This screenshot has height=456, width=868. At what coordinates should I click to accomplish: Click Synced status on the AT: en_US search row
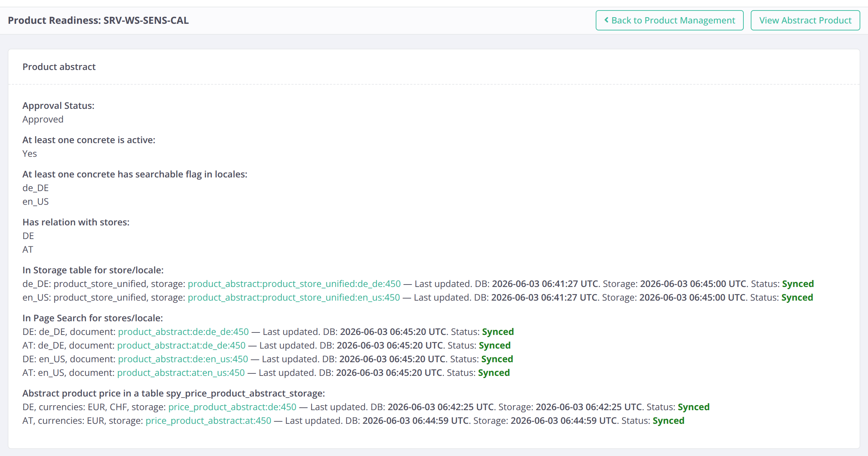point(494,372)
